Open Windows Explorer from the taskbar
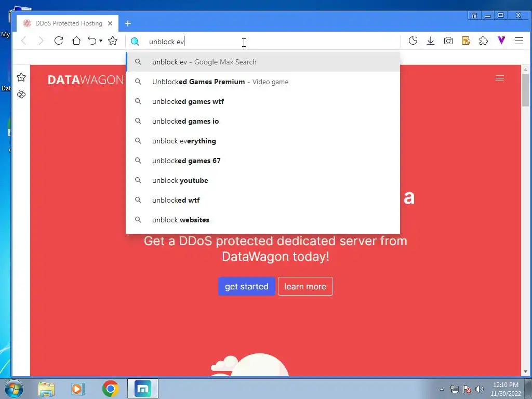The image size is (532, 399). (x=46, y=389)
